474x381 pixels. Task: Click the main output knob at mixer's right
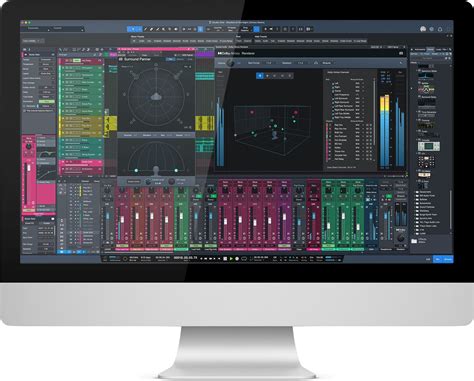click(401, 238)
